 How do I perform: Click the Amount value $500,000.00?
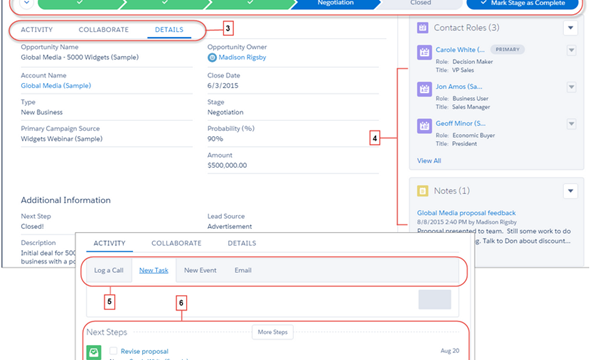227,166
